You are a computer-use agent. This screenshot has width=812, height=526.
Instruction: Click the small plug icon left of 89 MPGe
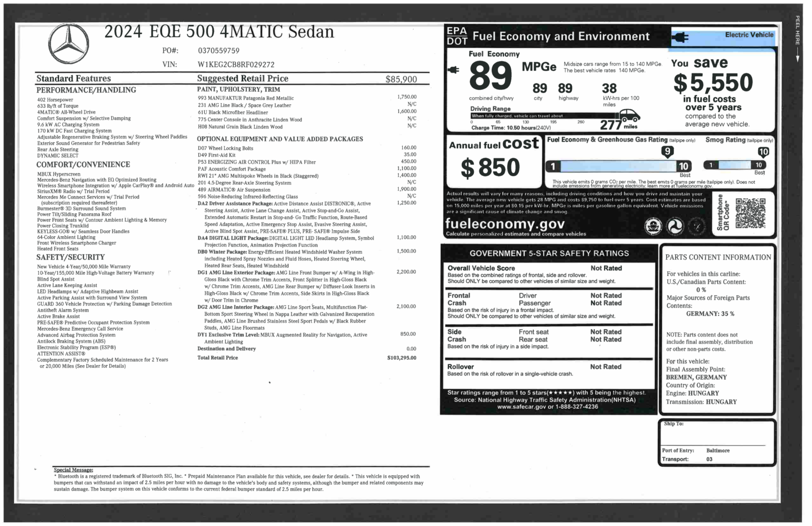click(x=454, y=70)
